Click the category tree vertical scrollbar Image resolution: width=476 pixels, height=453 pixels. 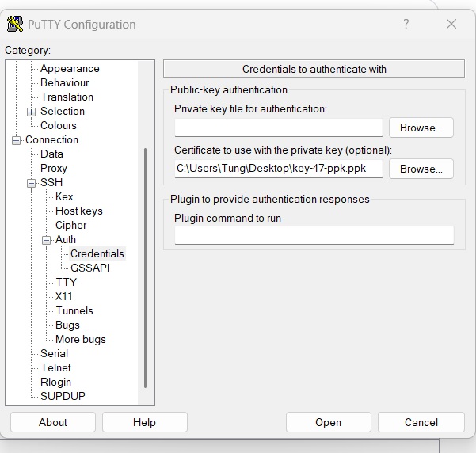tap(146, 261)
